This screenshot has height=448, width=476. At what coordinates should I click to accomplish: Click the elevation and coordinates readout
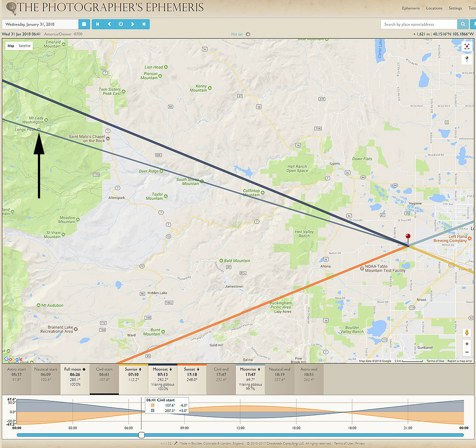tap(443, 34)
